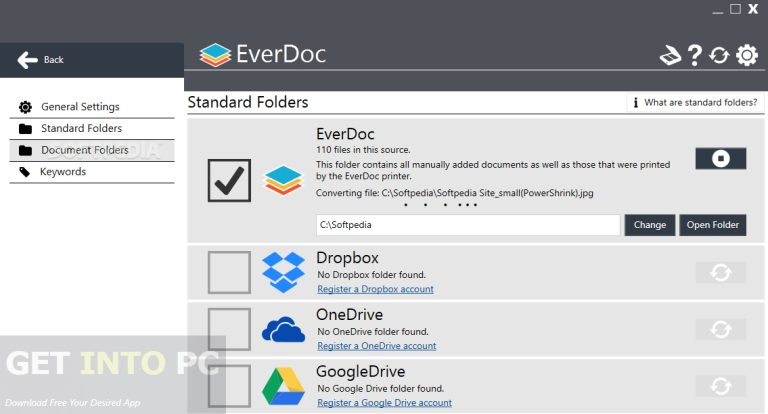Open settings with the header gear icon
The height and width of the screenshot is (414, 768).
746,55
